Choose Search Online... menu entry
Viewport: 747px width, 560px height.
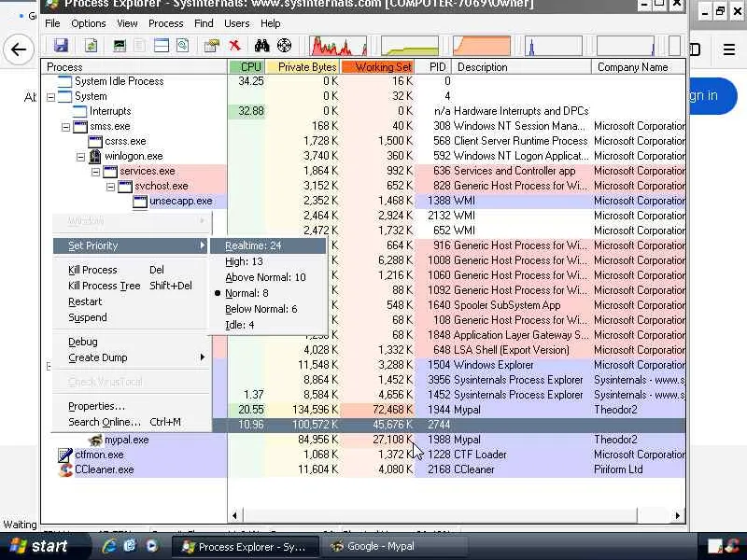coord(131,422)
